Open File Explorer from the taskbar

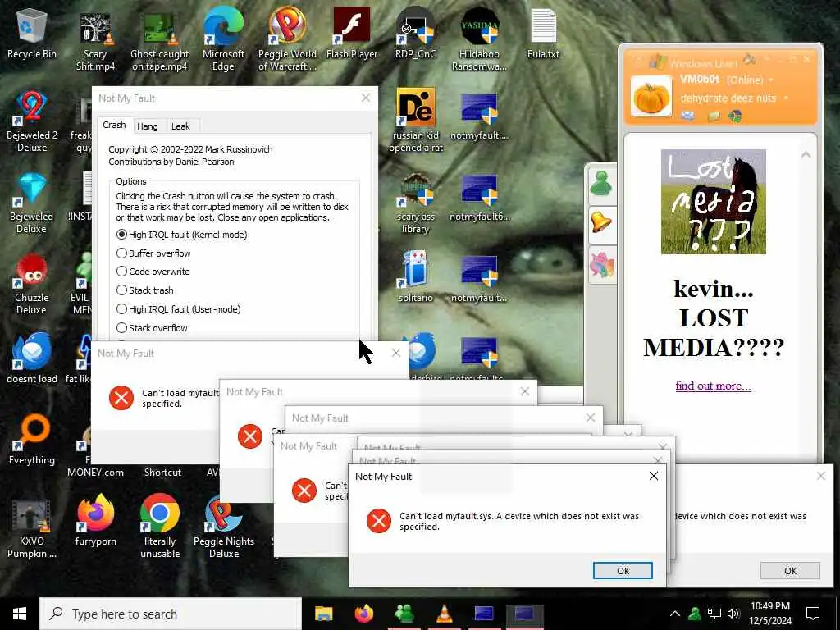[323, 614]
